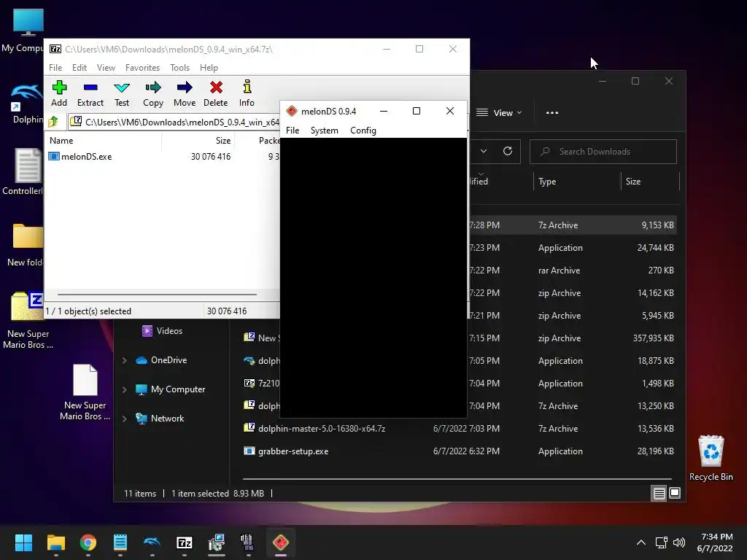Click the Explorer horizontal scrollbar
Viewport: 747px width, 560px height.
(x=457, y=478)
